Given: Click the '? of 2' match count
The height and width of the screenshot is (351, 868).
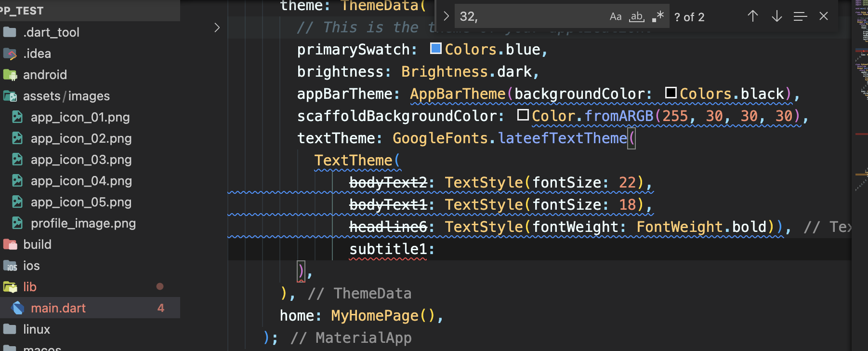Looking at the screenshot, I should click(689, 17).
